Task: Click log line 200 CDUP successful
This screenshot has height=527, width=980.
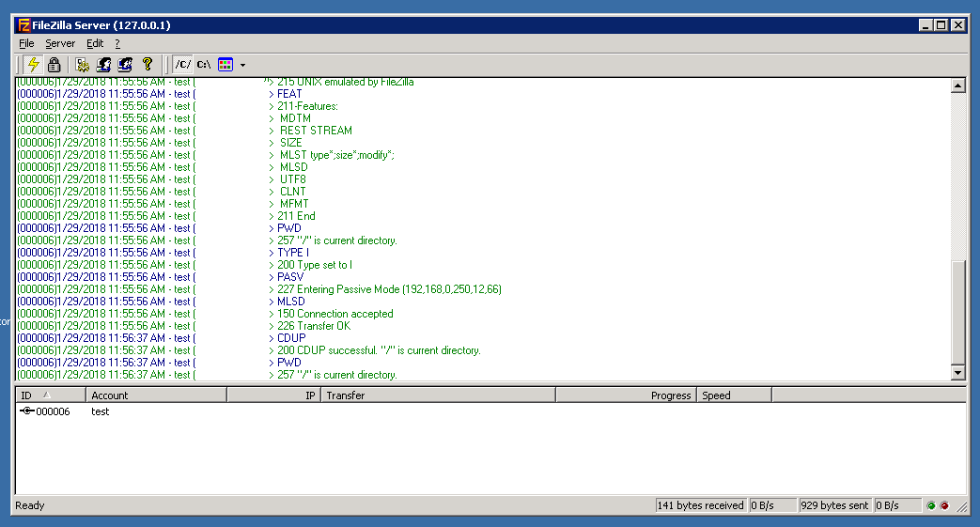Action: (x=379, y=350)
